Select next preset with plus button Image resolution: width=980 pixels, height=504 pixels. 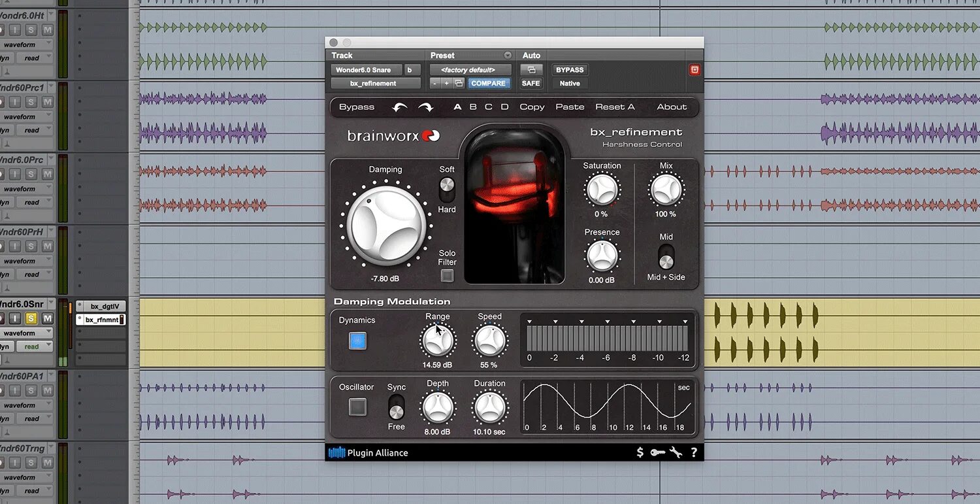pos(447,83)
